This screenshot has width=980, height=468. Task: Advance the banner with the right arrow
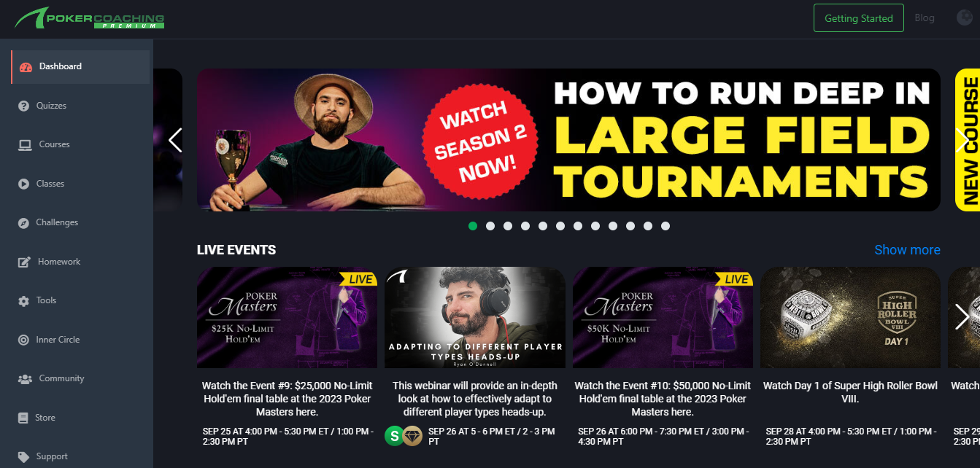tap(962, 140)
